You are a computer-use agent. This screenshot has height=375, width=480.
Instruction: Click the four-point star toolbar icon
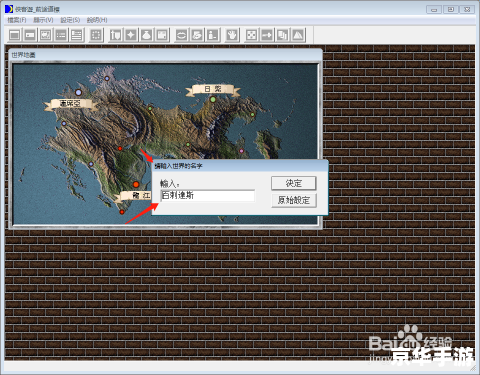[131, 35]
